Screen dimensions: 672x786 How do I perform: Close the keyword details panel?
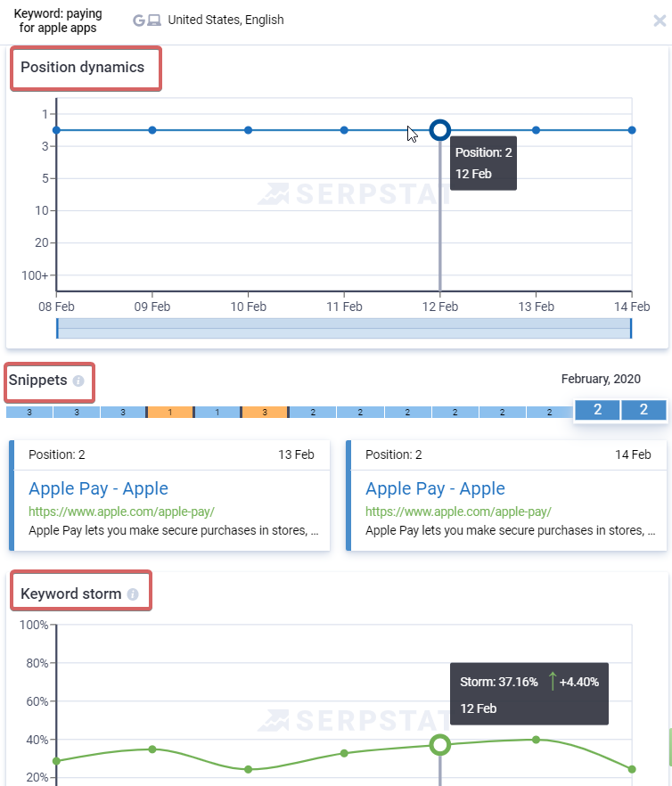[660, 20]
